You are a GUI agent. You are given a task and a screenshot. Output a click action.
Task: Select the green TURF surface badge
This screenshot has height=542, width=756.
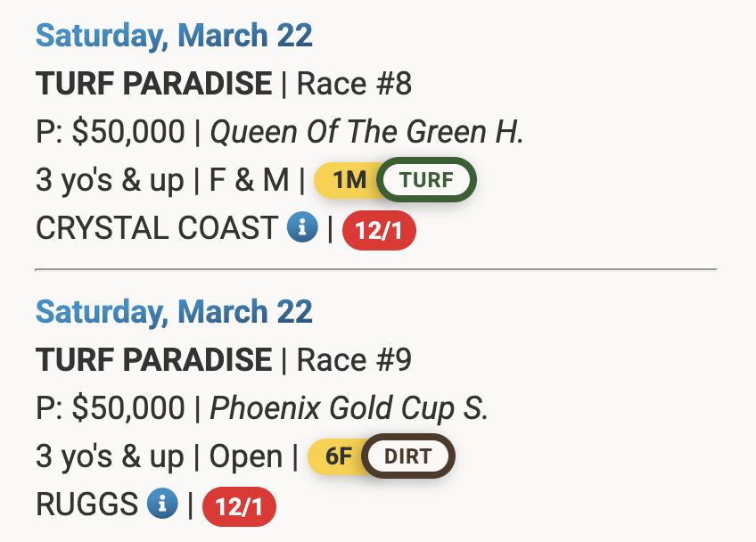(x=426, y=181)
